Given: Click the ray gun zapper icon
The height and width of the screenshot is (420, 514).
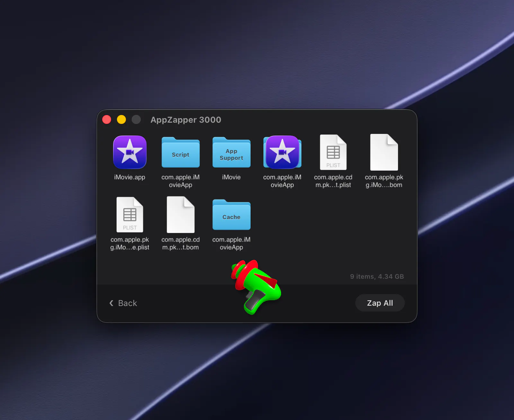Looking at the screenshot, I should click(256, 287).
